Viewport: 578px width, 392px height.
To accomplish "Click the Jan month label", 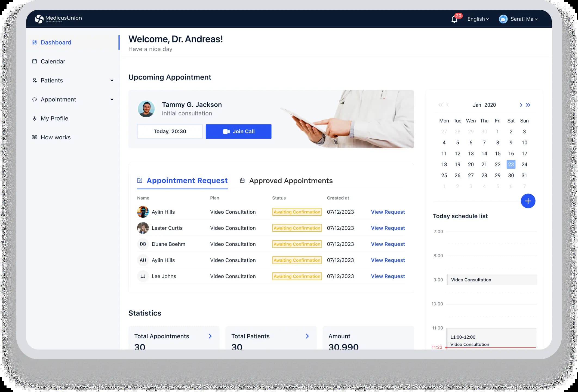I will (477, 105).
